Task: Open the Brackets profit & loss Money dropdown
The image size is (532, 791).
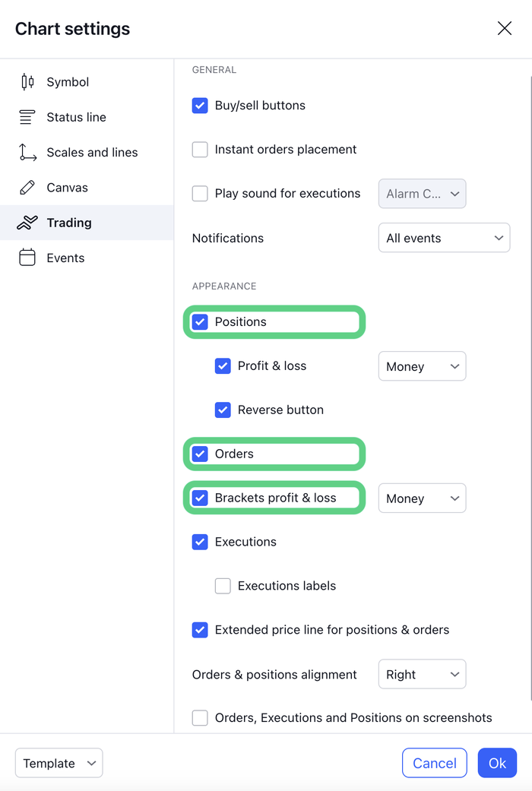Action: tap(422, 498)
